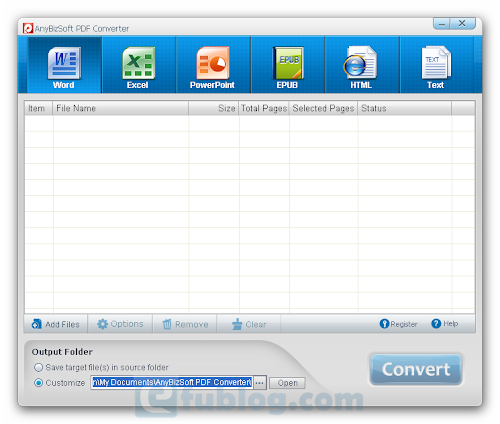This screenshot has height=424, width=500.
Task: Click the AnyBizSoft app icon in title bar
Action: point(28,28)
